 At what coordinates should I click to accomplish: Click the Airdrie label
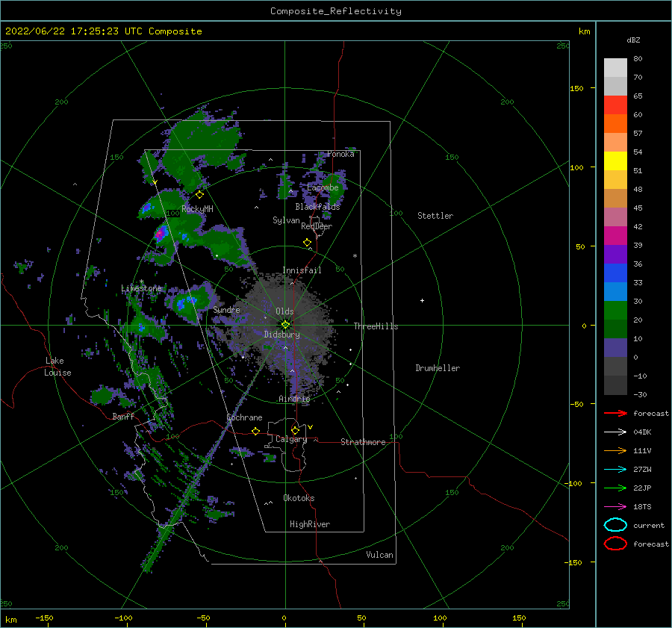click(x=294, y=399)
